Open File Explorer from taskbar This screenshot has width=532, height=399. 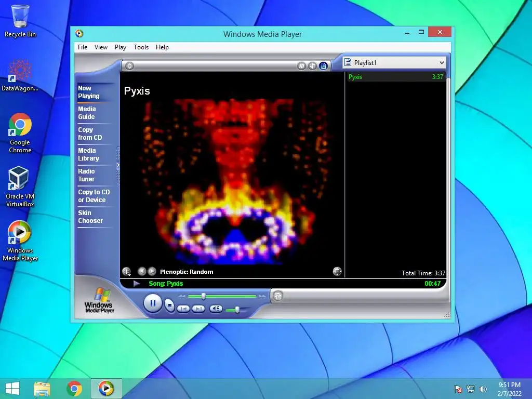tap(42, 389)
